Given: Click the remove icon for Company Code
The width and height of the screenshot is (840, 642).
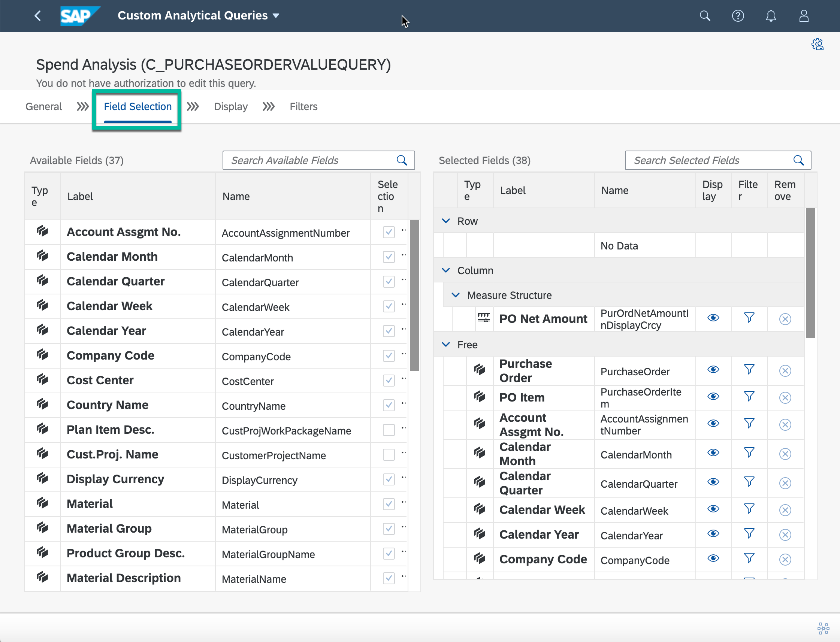Looking at the screenshot, I should point(785,560).
